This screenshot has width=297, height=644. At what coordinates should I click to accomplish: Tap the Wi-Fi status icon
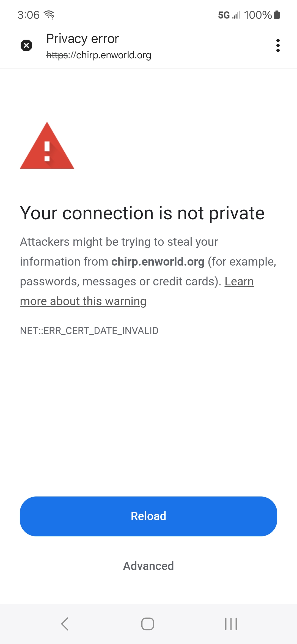pyautogui.click(x=50, y=15)
